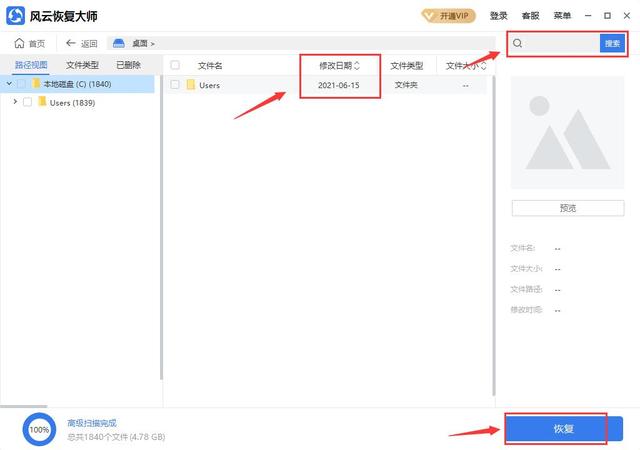Collapse the 本地磁盘 (C) tree node
Viewport: 640px width, 450px height.
point(9,84)
